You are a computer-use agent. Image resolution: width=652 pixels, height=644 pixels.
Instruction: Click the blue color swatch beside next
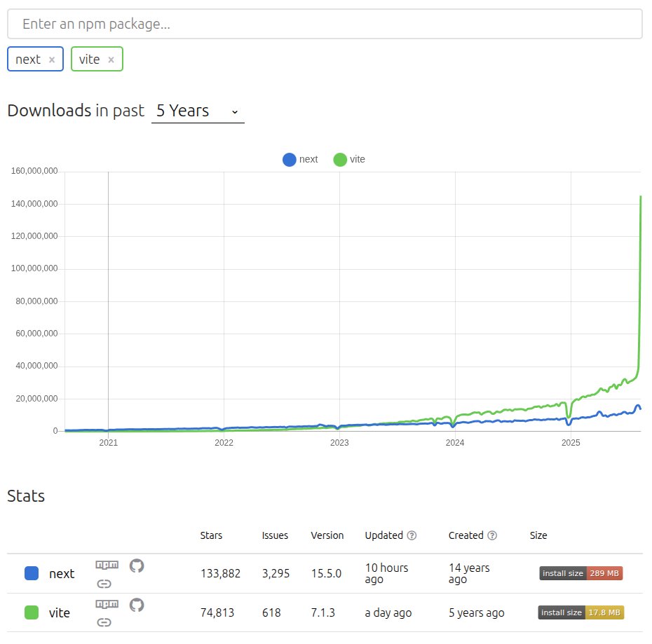(31, 573)
